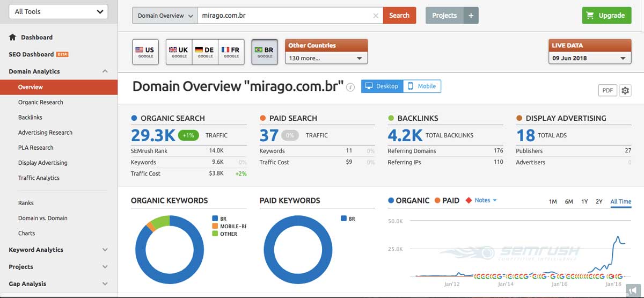This screenshot has height=298, width=644.
Task: Set chart range to 1M
Action: [x=553, y=201]
